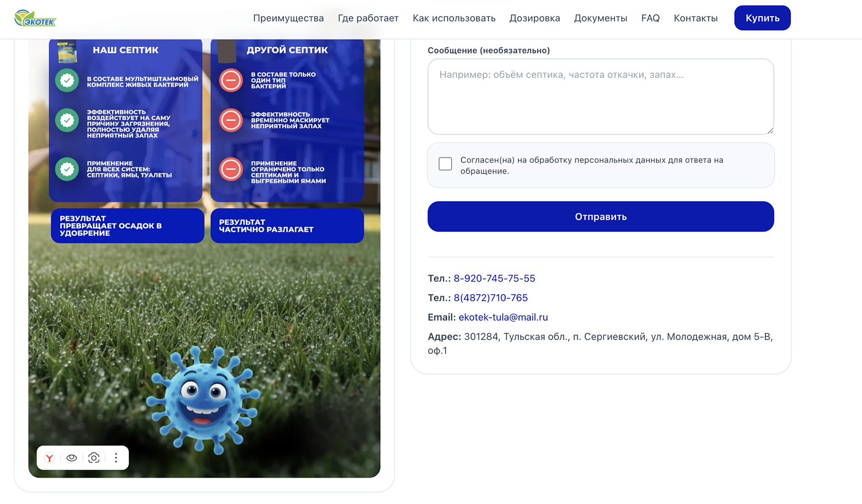862x504 pixels.
Task: Click the Сообщение message text area
Action: click(601, 95)
